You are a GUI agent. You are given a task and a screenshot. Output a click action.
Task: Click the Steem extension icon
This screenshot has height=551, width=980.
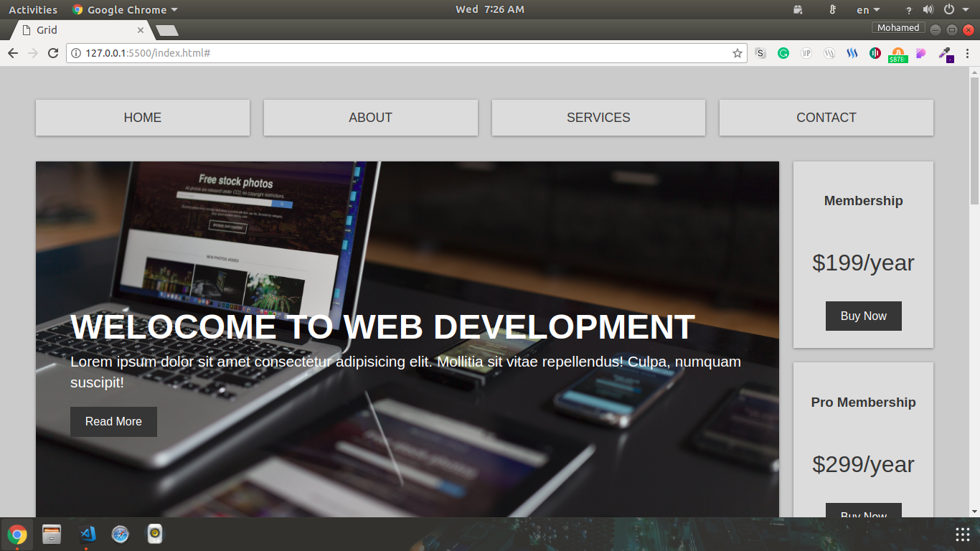852,53
